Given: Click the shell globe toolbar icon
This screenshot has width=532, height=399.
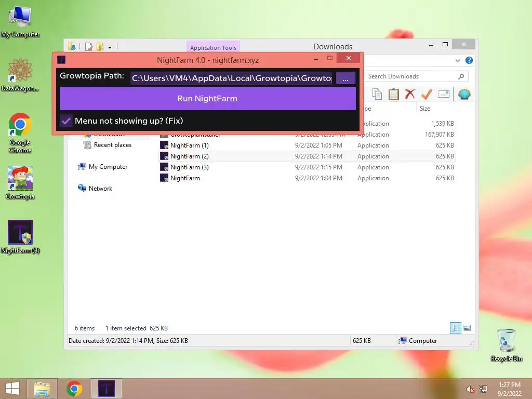Looking at the screenshot, I should tap(464, 94).
